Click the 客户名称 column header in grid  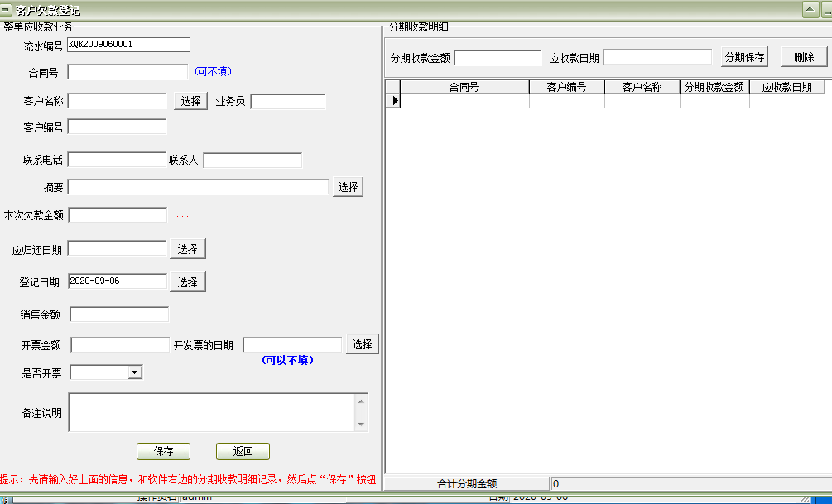642,87
